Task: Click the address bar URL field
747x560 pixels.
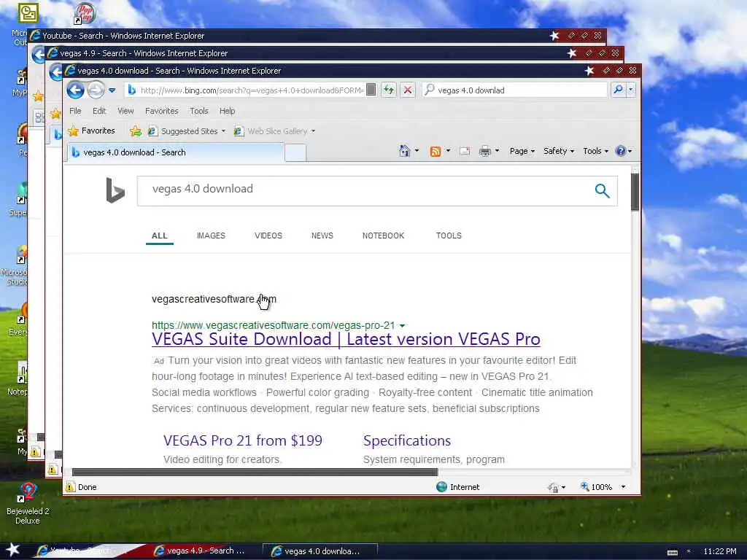Action: (x=252, y=90)
